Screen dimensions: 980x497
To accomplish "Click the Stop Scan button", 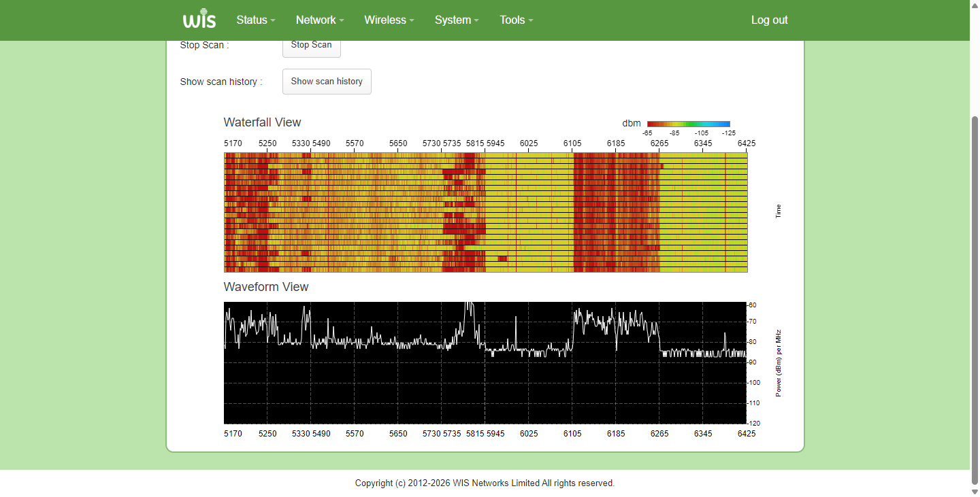I will (312, 46).
